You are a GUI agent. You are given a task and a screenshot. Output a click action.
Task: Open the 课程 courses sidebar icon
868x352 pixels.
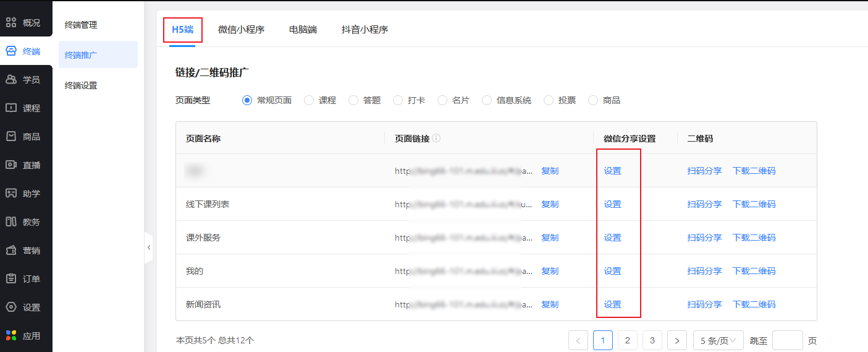click(x=11, y=108)
